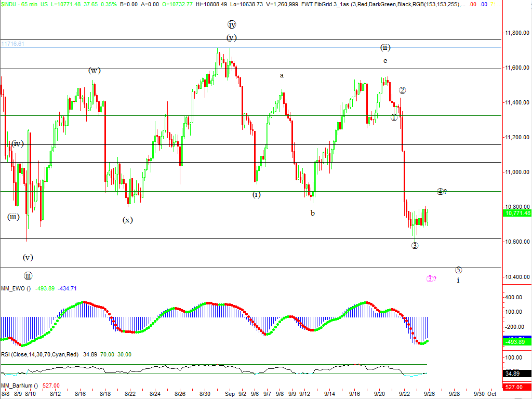The height and width of the screenshot is (399, 532).
Task: Select the circled 4? projection marker
Action: (442, 191)
